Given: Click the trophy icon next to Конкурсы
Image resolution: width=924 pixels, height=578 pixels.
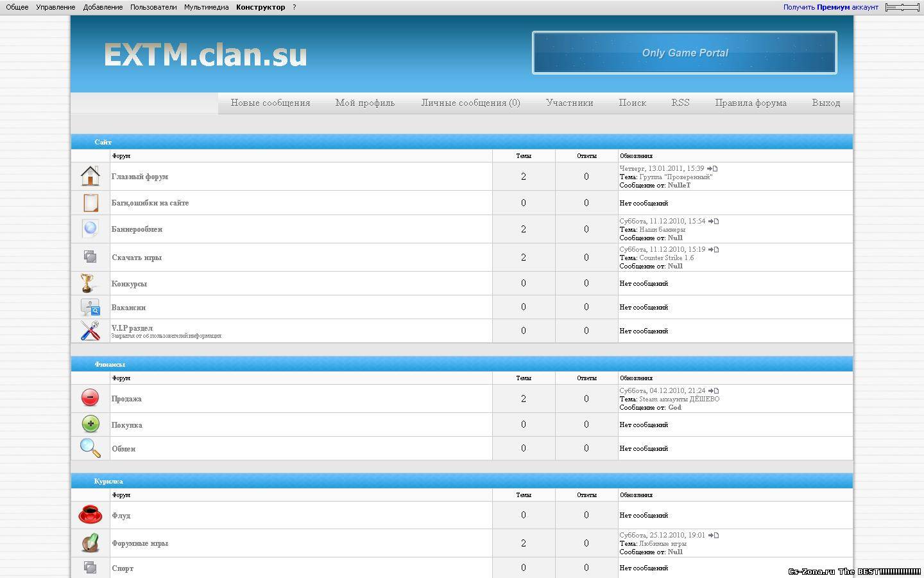Looking at the screenshot, I should tap(88, 283).
